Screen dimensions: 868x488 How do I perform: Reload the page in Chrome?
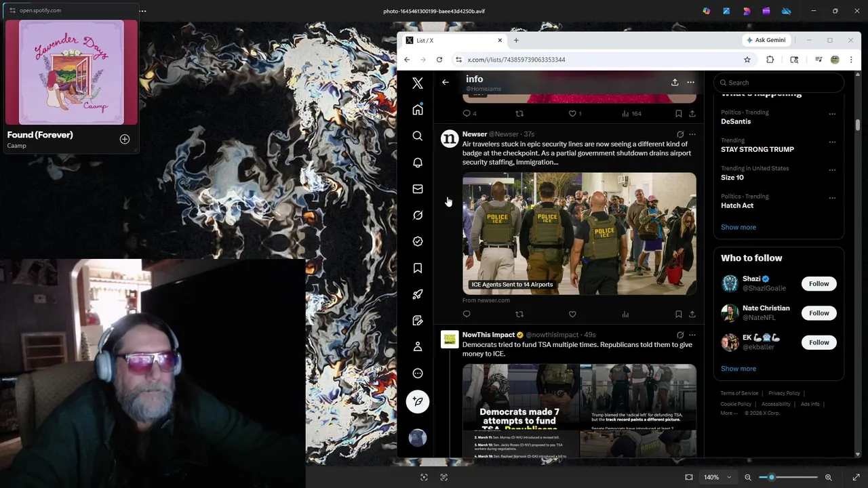click(x=439, y=60)
